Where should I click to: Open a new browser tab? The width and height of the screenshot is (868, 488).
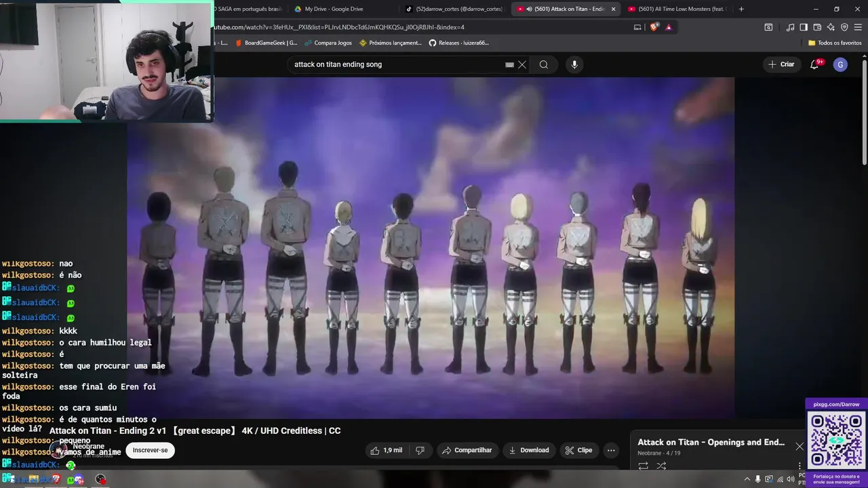pos(741,9)
